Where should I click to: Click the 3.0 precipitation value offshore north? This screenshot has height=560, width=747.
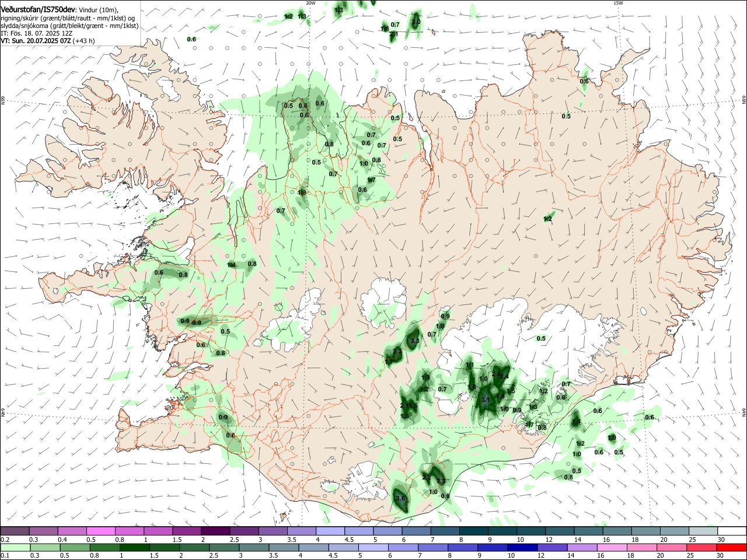pyautogui.click(x=416, y=22)
